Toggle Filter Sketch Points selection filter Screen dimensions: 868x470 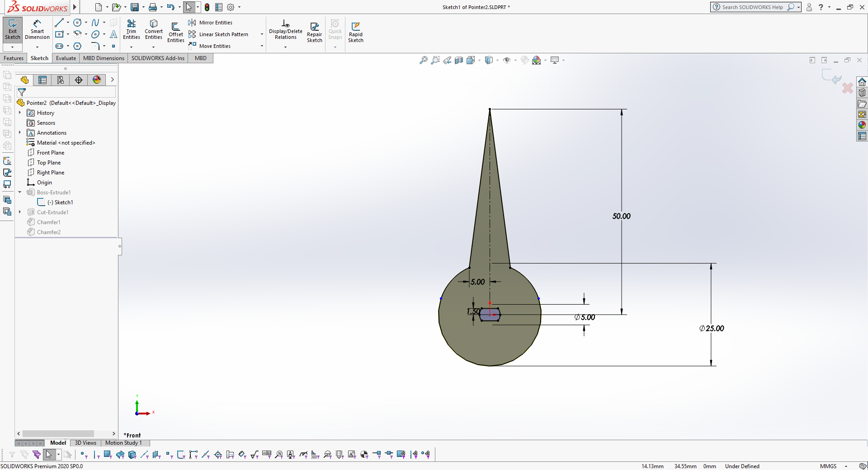(x=169, y=454)
